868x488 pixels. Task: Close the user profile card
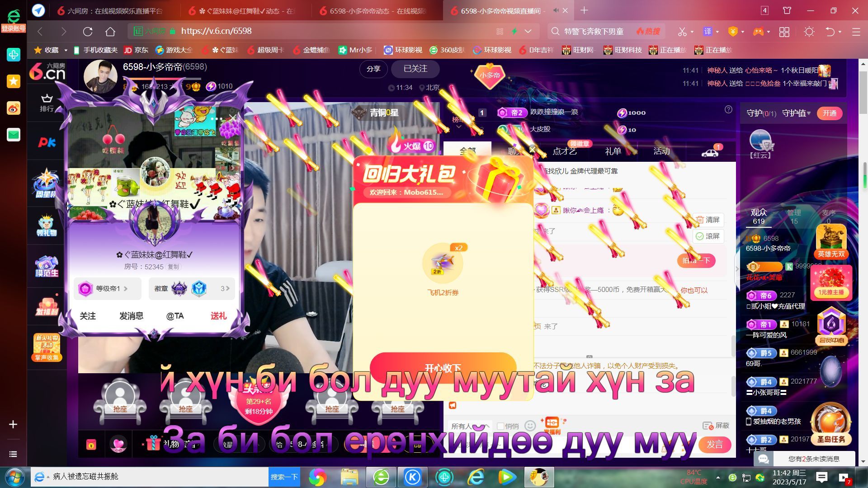pyautogui.click(x=233, y=118)
